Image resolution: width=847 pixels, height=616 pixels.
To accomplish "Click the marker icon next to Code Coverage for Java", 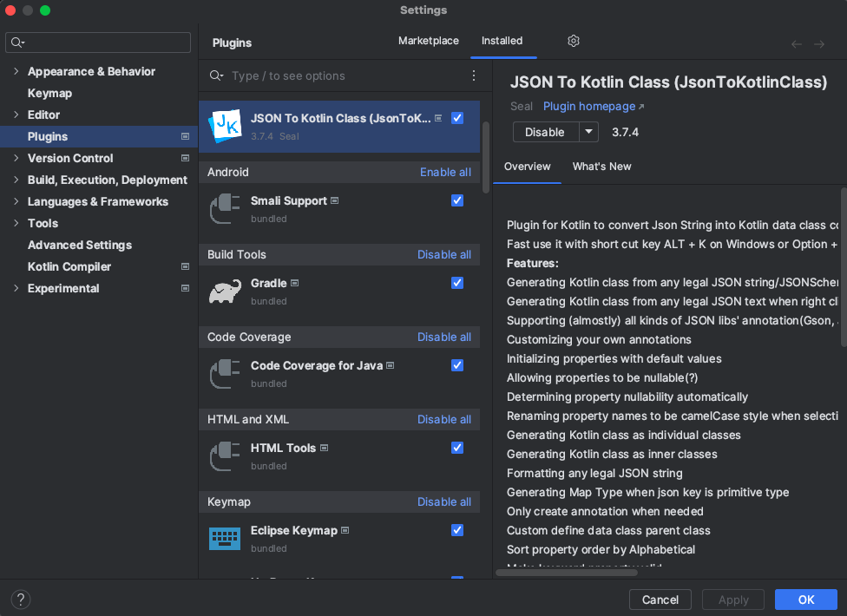I will (x=391, y=365).
